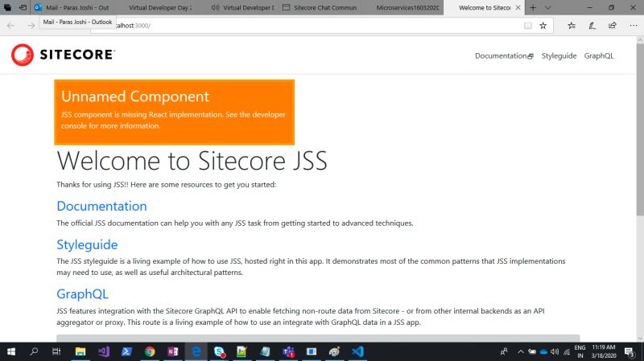Viewport: 644px width, 361px height.
Task: Open Settings and more ellipsis menu
Action: 633,26
